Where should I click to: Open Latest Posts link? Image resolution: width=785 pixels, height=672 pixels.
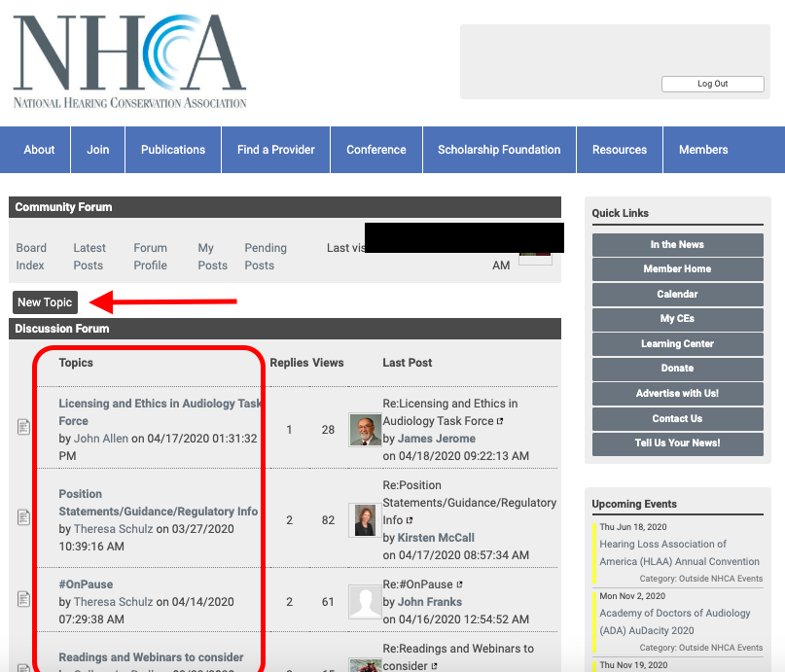click(89, 257)
